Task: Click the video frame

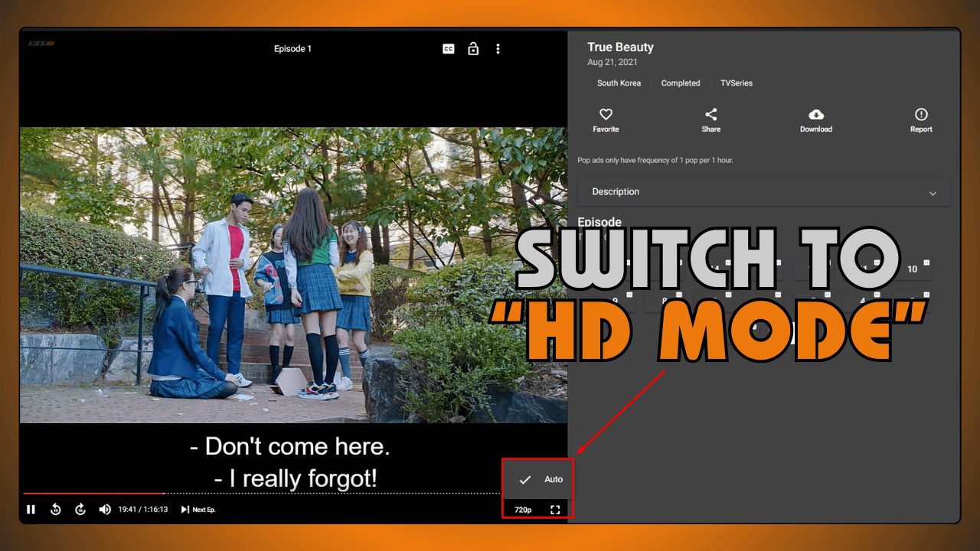Action: pyautogui.click(x=293, y=275)
